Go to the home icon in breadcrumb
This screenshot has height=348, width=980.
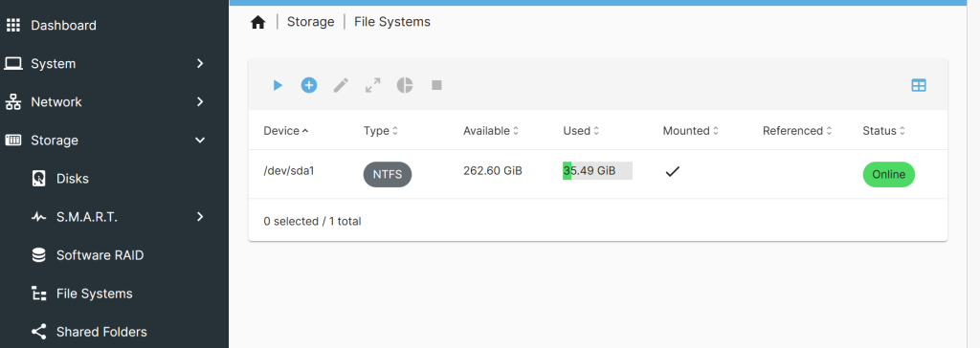258,23
